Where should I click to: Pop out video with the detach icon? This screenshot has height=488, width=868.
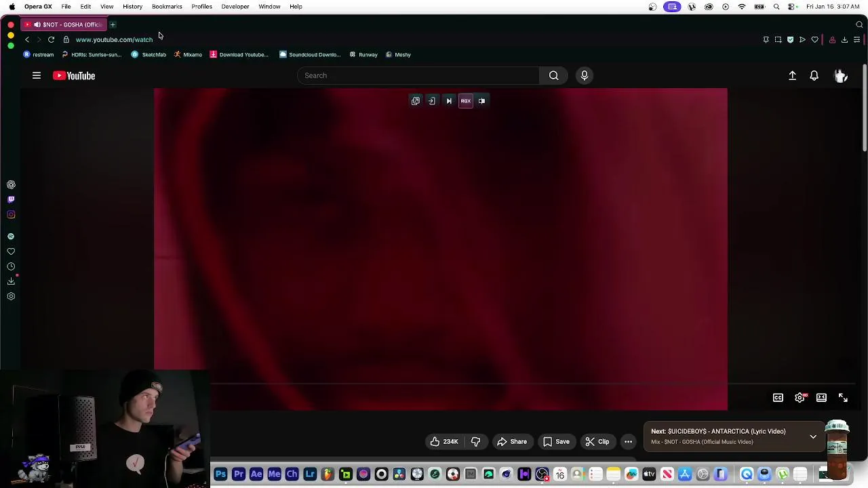tap(416, 101)
